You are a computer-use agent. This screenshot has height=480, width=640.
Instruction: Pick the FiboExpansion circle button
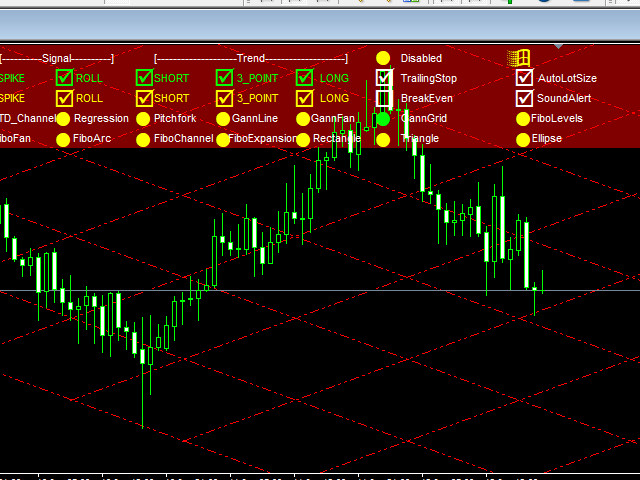223,140
